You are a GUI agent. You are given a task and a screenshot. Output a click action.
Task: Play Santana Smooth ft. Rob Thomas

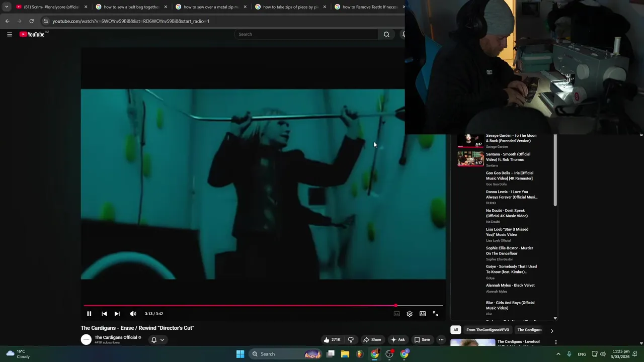tap(508, 157)
